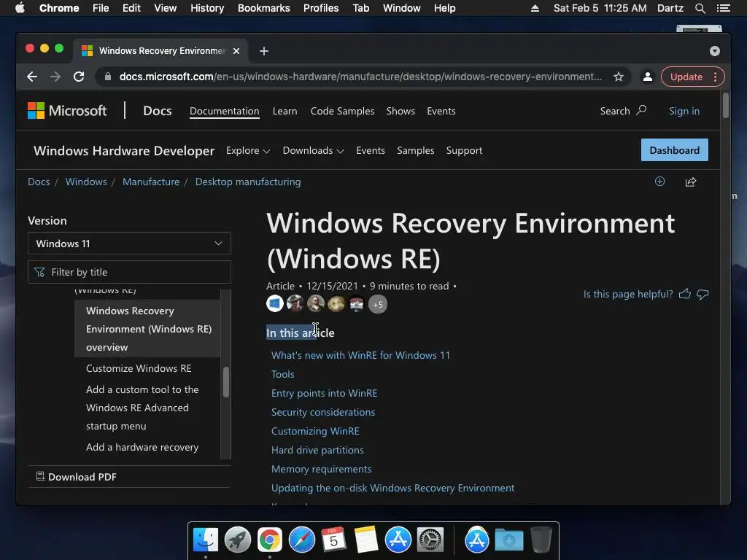Click the first contributor avatar with Windows logo
This screenshot has height=560, width=747.
click(275, 303)
